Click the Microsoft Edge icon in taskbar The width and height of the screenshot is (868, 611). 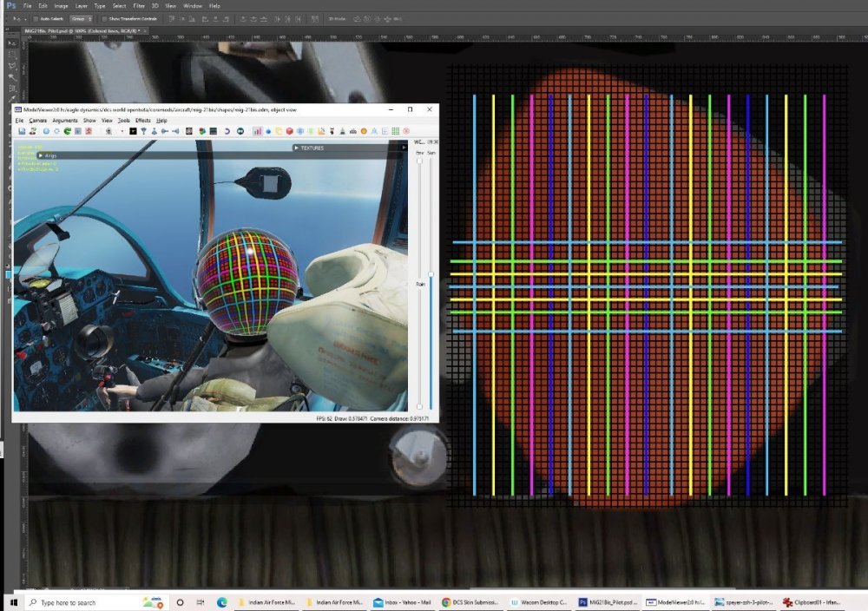(221, 601)
